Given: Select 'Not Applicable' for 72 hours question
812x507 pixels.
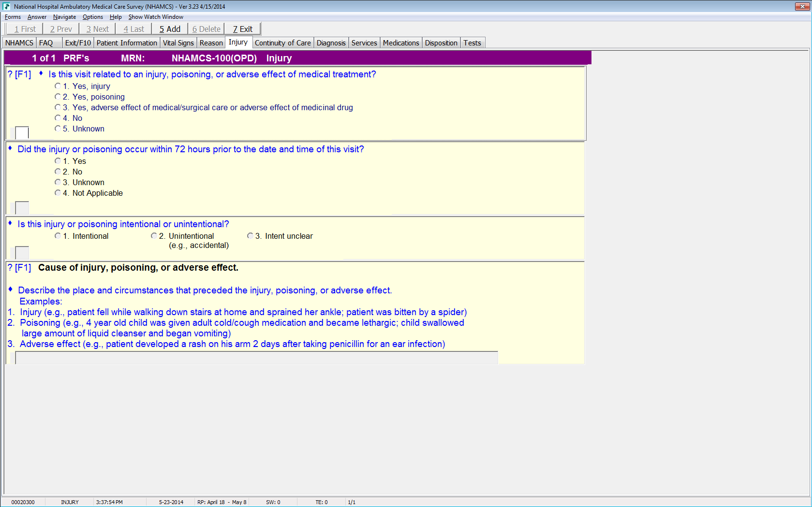Looking at the screenshot, I should point(58,193).
